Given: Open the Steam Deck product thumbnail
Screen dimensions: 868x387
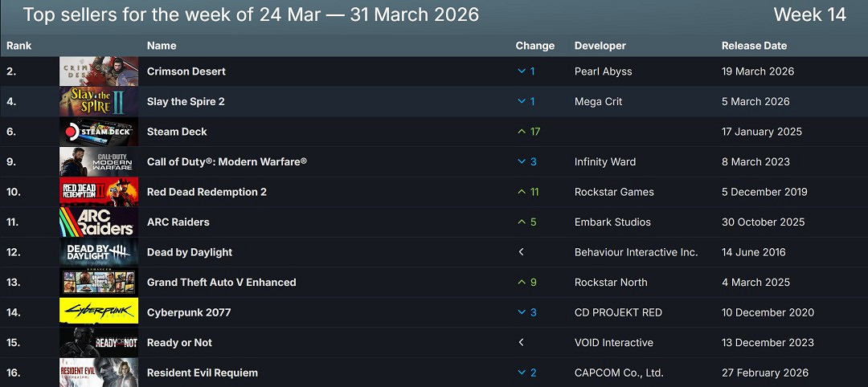Looking at the screenshot, I should 99,132.
